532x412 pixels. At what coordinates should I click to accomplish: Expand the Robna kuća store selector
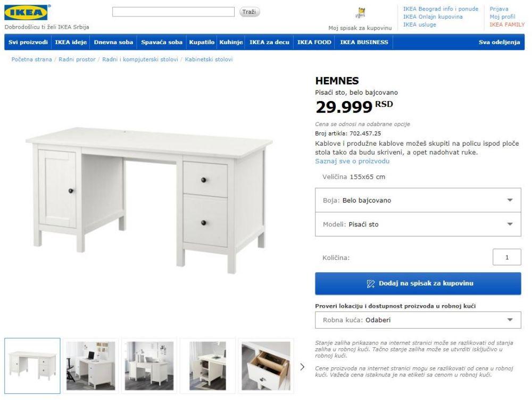coord(418,320)
